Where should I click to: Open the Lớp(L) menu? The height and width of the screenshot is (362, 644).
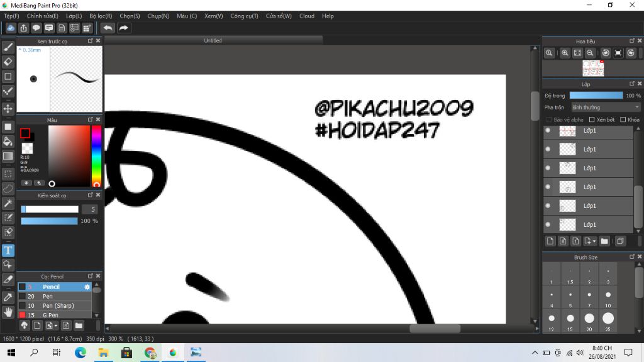[74, 16]
